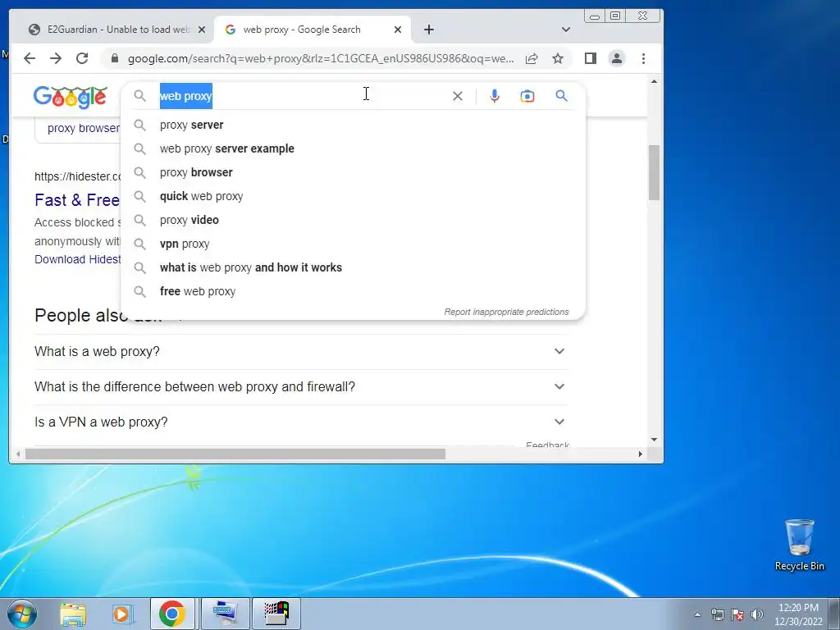This screenshot has width=840, height=630.
Task: Click the Google holiday logo
Action: [x=71, y=97]
